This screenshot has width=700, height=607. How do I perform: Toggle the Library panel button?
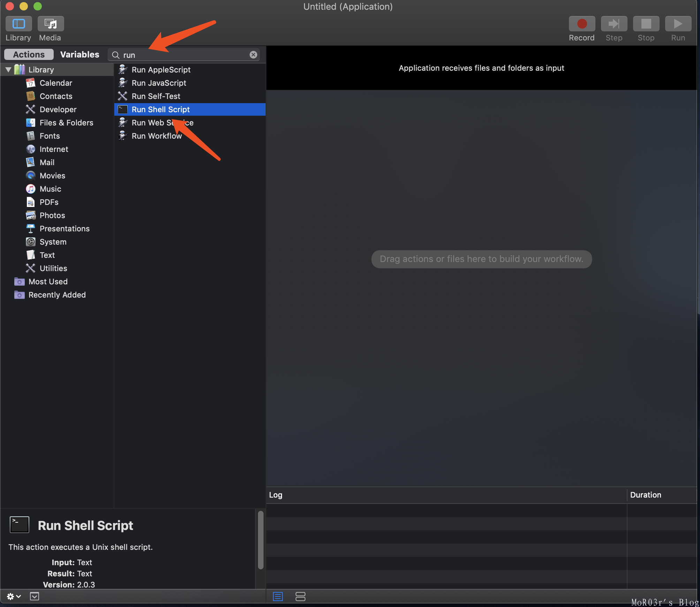pyautogui.click(x=18, y=24)
